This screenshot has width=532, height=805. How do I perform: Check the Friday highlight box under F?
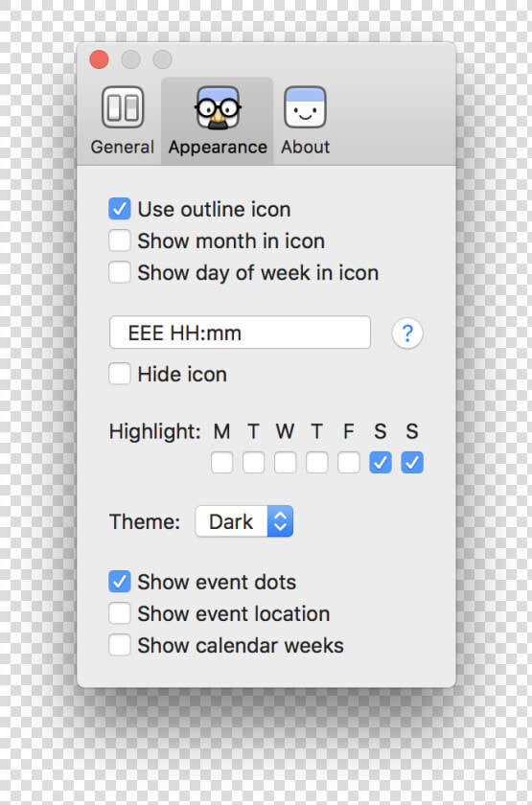click(349, 463)
